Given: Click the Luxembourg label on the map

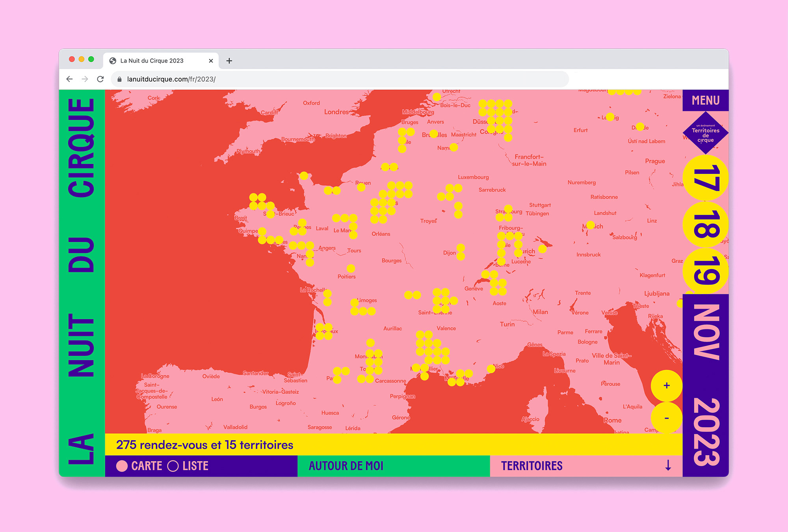Looking at the screenshot, I should click(x=473, y=177).
